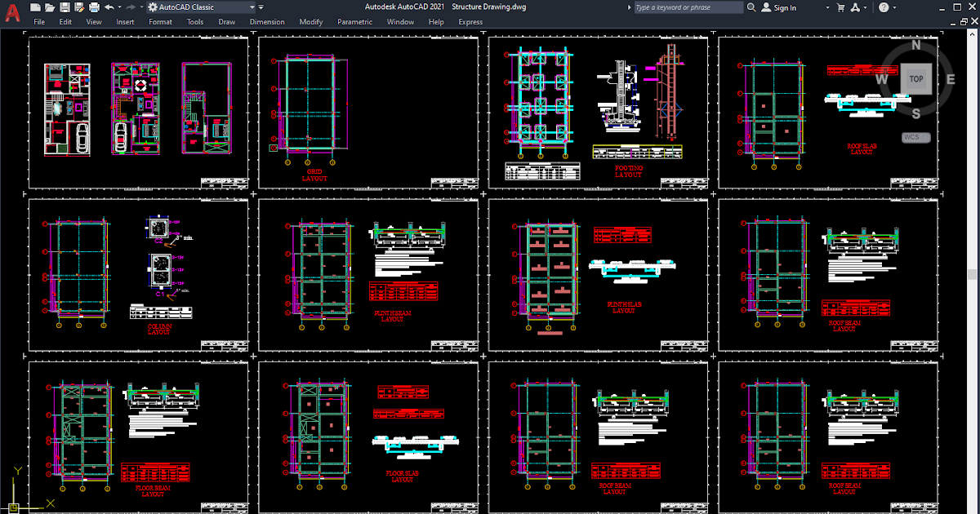Expand the Undo history dropdown arrow

click(x=119, y=7)
